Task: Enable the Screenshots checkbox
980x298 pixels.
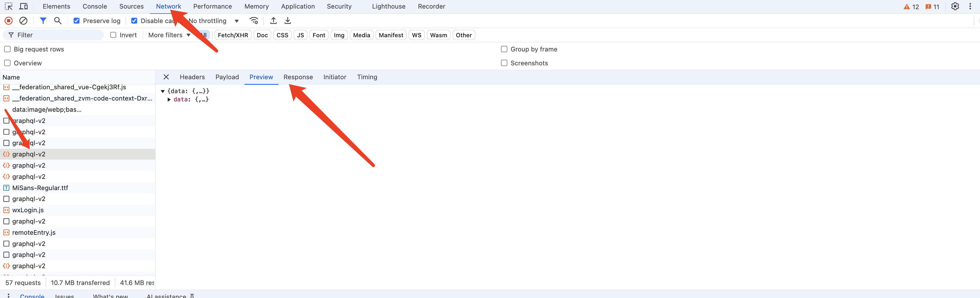Action: (504, 63)
